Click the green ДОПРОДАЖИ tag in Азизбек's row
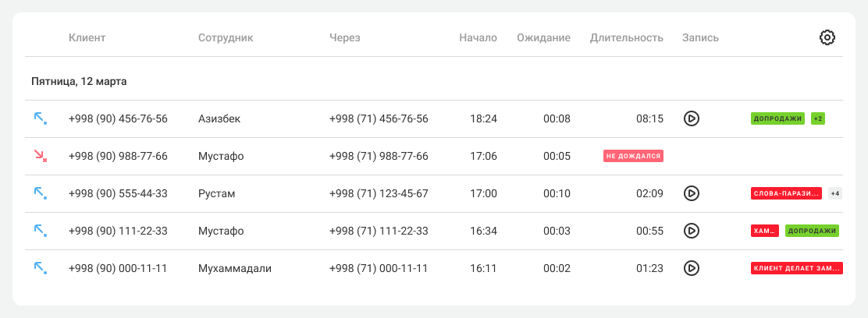868x318 pixels. coord(777,118)
